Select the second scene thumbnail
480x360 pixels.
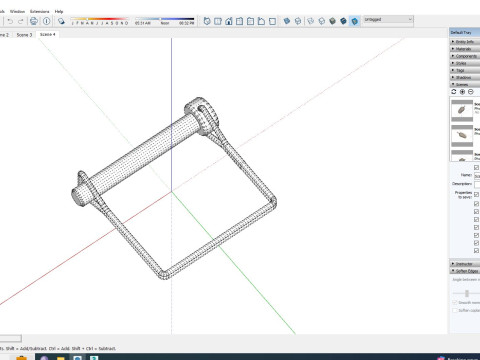click(x=462, y=135)
